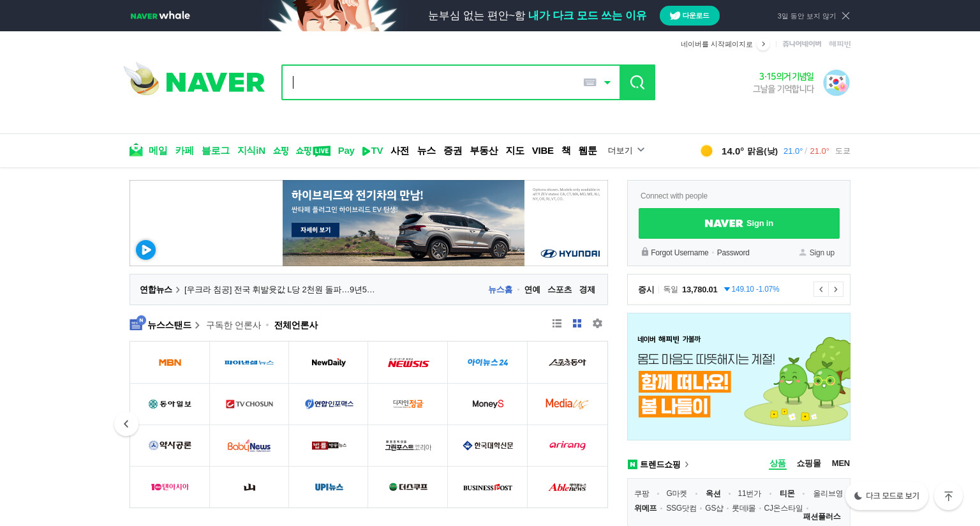Go to previous newsstand page arrow
Image resolution: width=980 pixels, height=526 pixels.
click(x=126, y=424)
